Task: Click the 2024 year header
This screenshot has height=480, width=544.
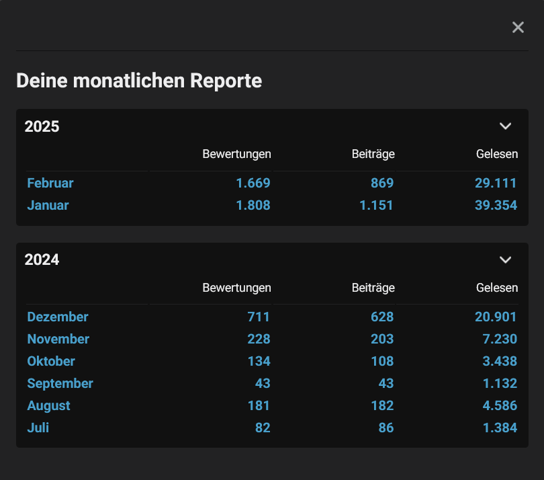Action: (42, 260)
